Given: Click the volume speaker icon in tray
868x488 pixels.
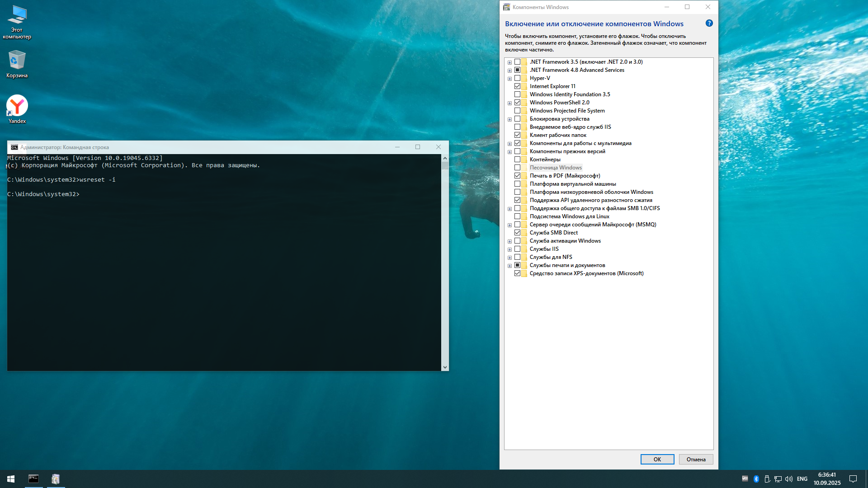Looking at the screenshot, I should 789,479.
